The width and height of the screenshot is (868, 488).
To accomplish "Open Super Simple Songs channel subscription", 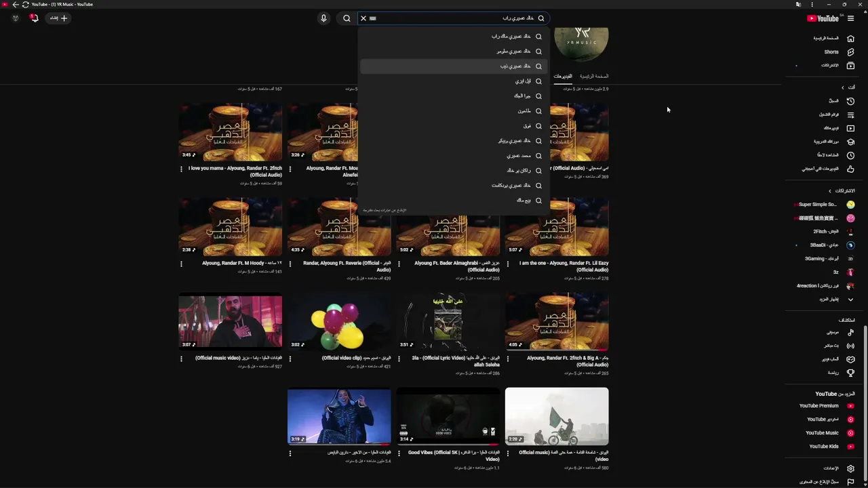I will click(x=825, y=205).
